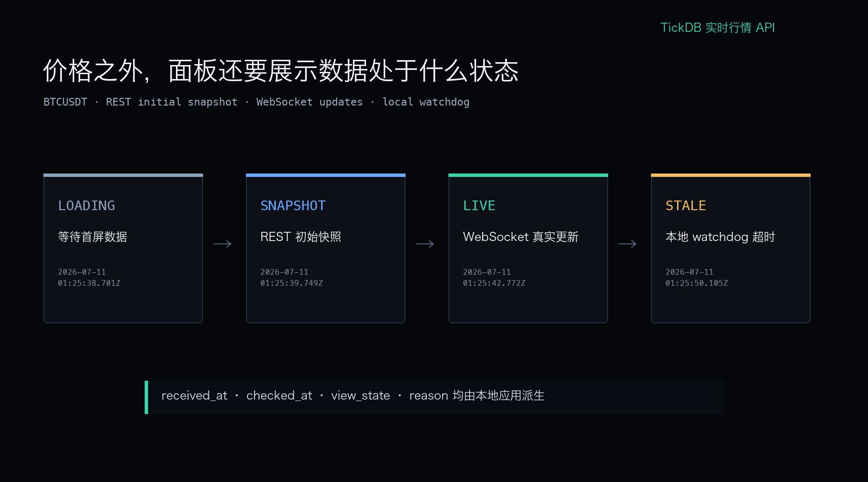
Task: Click the gray bar atop LOADING card
Action: tap(123, 175)
